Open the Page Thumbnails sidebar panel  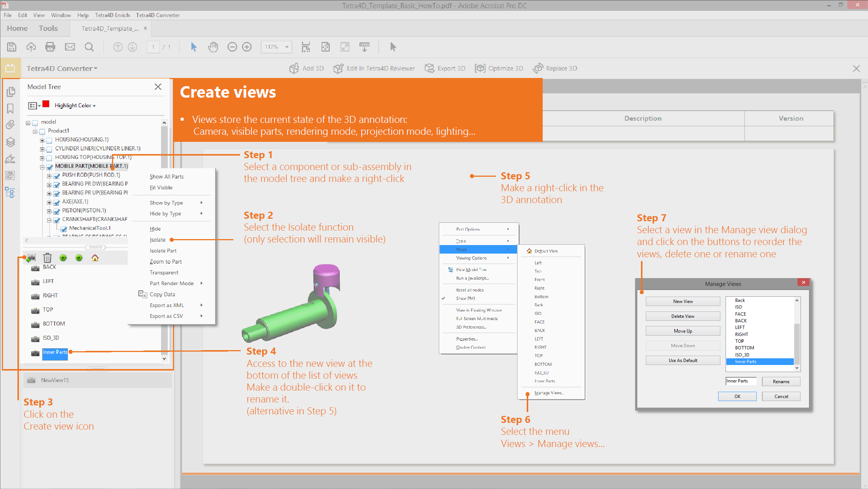coord(10,91)
